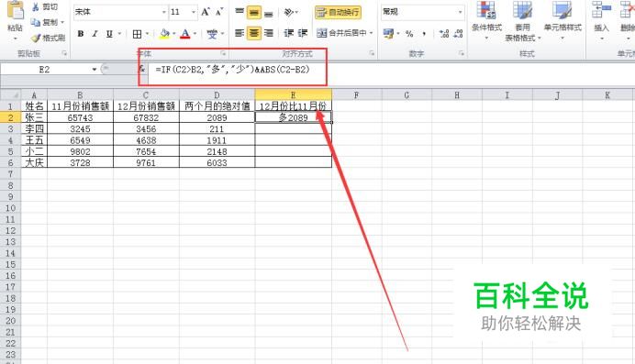Select cell containing 多2089

pyautogui.click(x=294, y=117)
